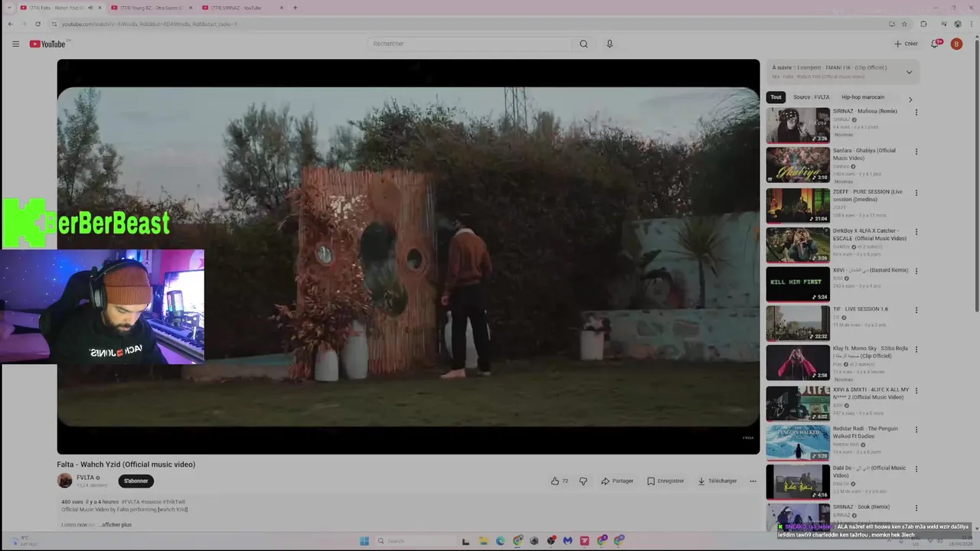Screen dimensions: 980x551
Task: Open options for Redstar Radi Penguin Walked
Action: (x=916, y=429)
